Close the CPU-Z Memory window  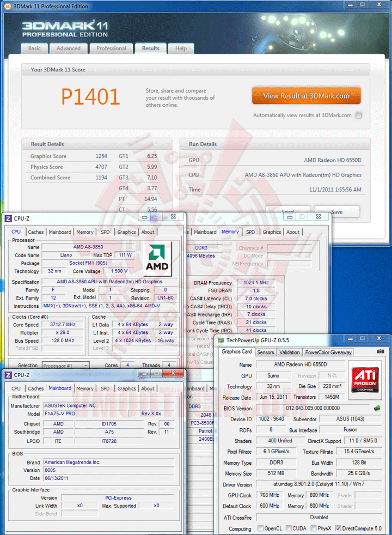pyautogui.click(x=318, y=217)
